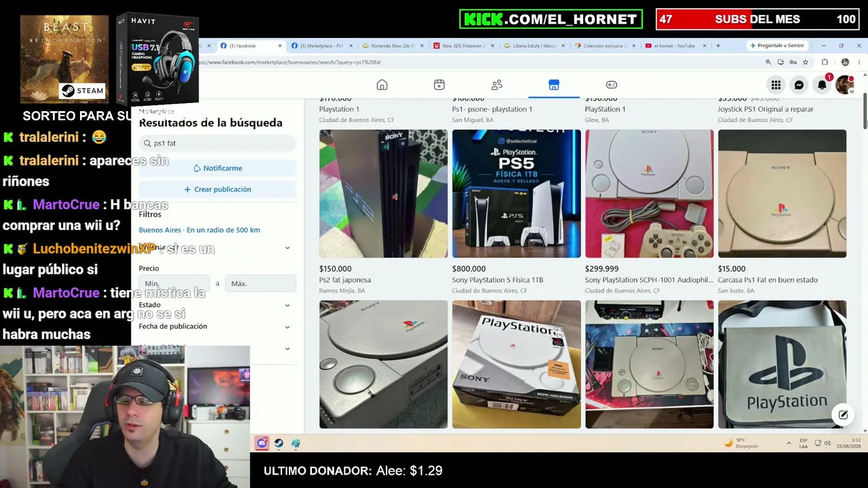868x488 pixels.
Task: Open the globe browser taskbar icon
Action: (x=296, y=443)
